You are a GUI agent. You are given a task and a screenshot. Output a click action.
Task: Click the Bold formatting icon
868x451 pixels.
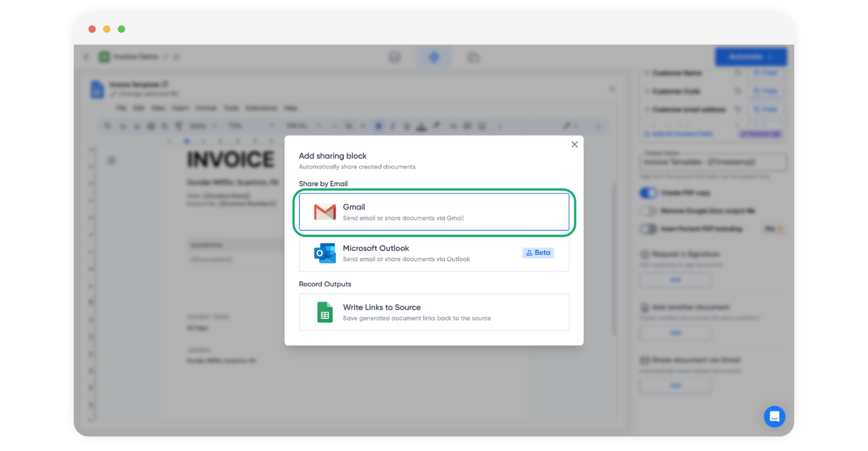[379, 126]
